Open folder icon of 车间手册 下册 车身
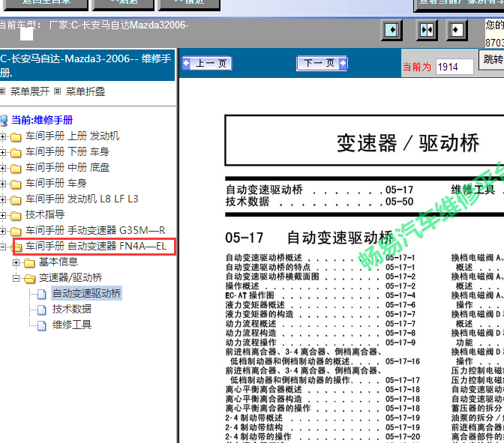Viewport: 504px width, 443px height. point(16,153)
